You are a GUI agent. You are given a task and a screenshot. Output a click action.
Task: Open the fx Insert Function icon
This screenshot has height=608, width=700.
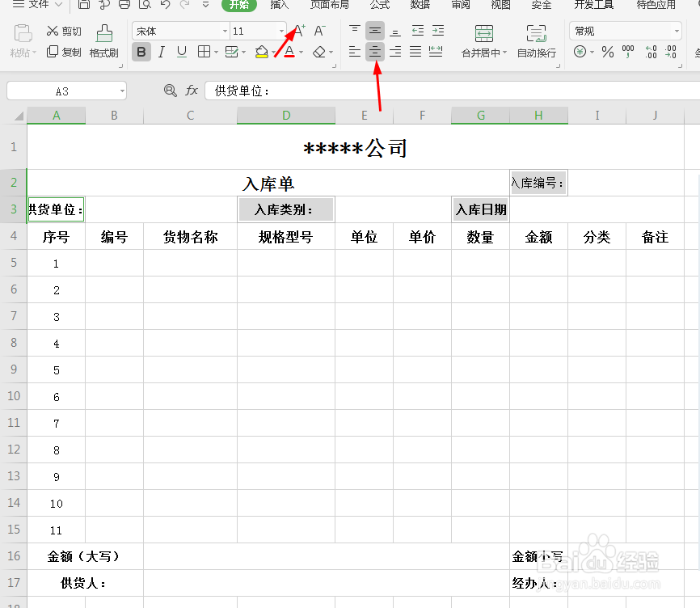click(x=192, y=90)
